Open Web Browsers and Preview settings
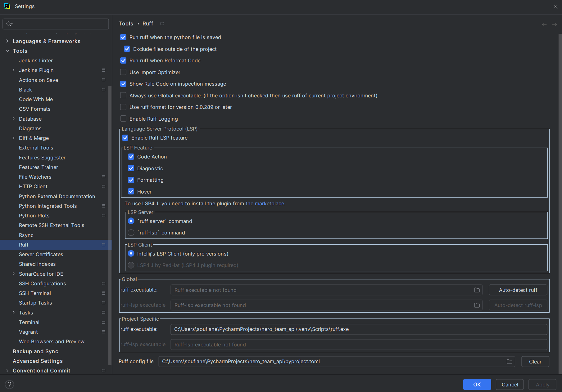The width and height of the screenshot is (562, 392). [x=52, y=341]
